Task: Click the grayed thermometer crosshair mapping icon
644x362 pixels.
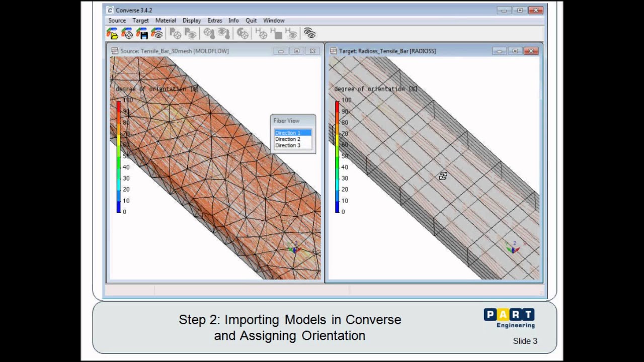Action: click(x=209, y=34)
